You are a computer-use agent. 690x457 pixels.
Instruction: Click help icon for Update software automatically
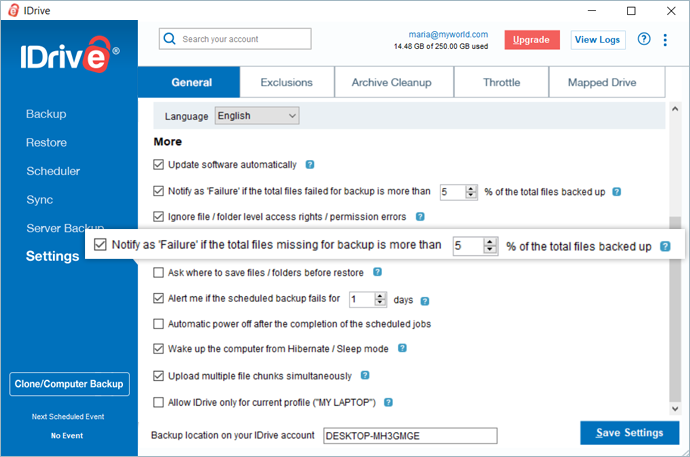(310, 165)
